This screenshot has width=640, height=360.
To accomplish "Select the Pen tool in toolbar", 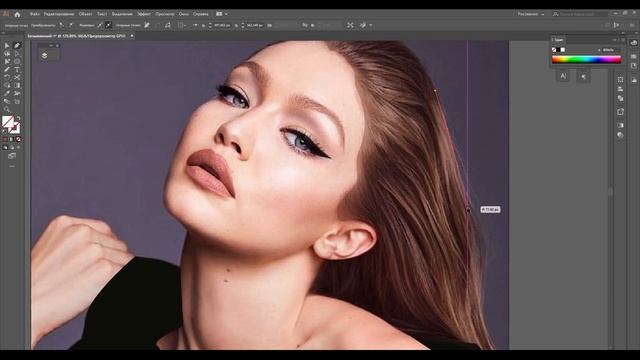I will click(17, 46).
